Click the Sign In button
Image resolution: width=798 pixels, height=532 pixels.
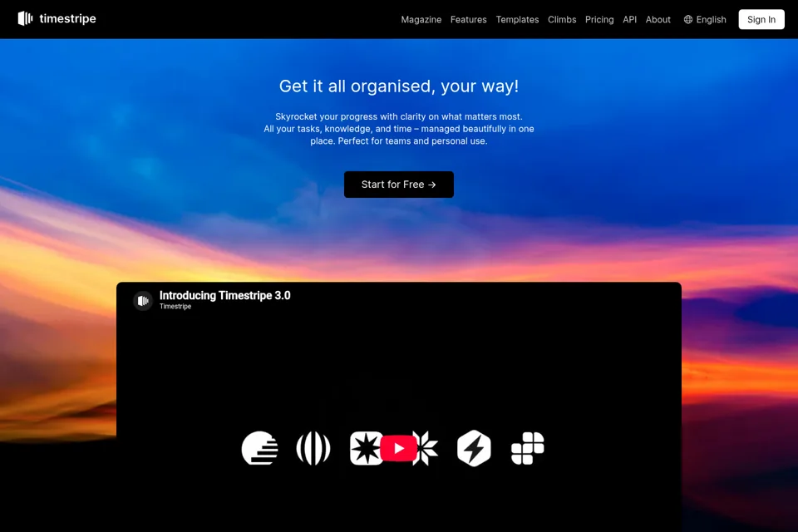[761, 19]
